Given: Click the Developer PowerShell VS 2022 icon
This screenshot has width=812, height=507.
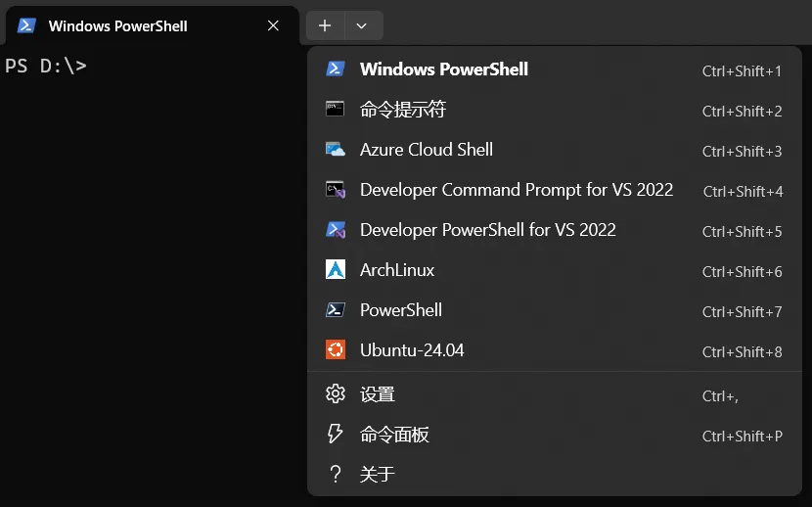Looking at the screenshot, I should click(336, 230).
